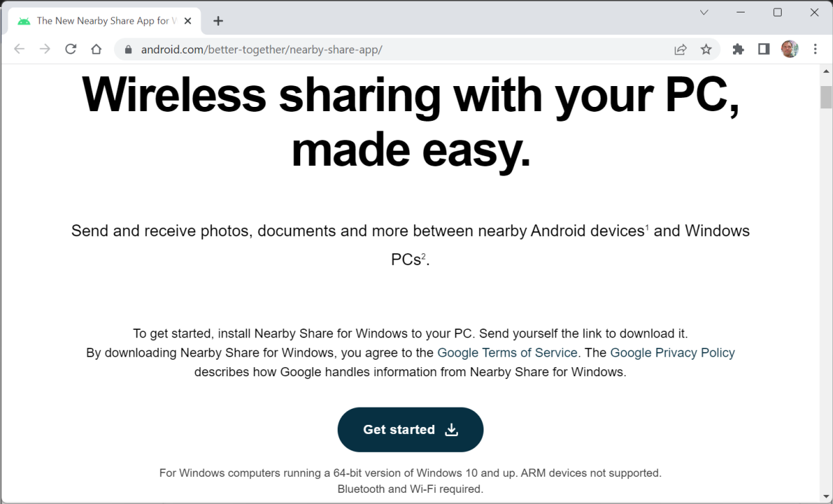Image resolution: width=833 pixels, height=504 pixels.
Task: Open the Chrome three-dot menu
Action: coord(816,49)
